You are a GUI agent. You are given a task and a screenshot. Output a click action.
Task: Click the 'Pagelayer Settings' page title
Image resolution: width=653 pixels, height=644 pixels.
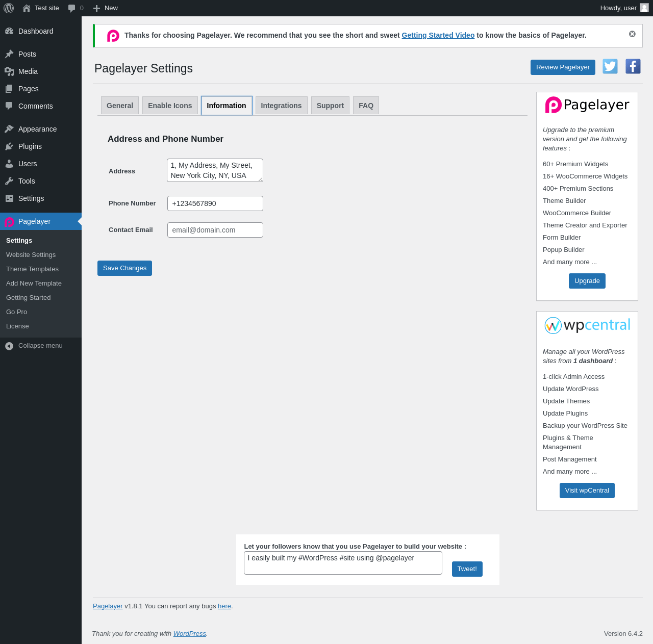[143, 68]
